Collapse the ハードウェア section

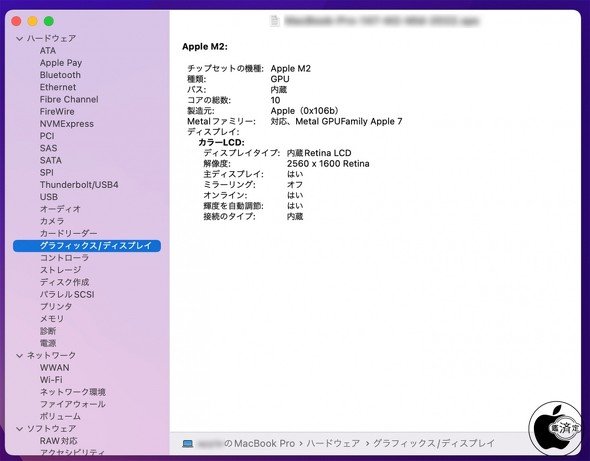[x=20, y=38]
